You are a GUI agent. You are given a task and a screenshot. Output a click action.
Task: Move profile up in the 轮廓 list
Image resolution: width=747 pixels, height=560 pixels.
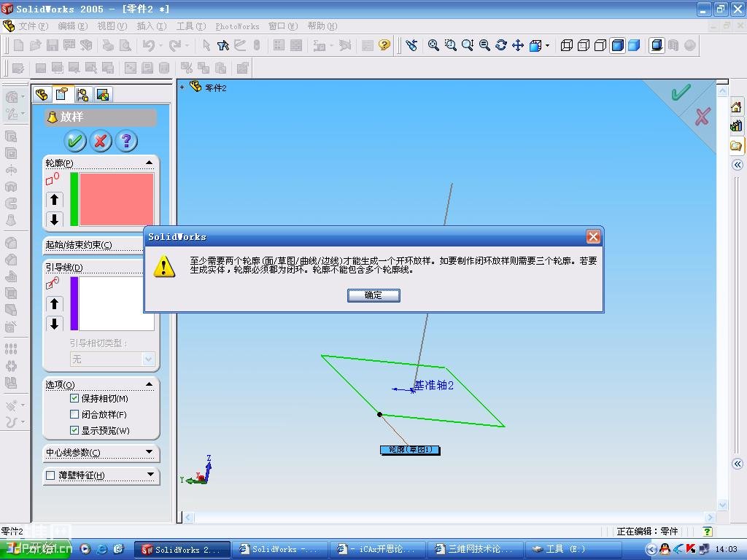click(x=54, y=200)
